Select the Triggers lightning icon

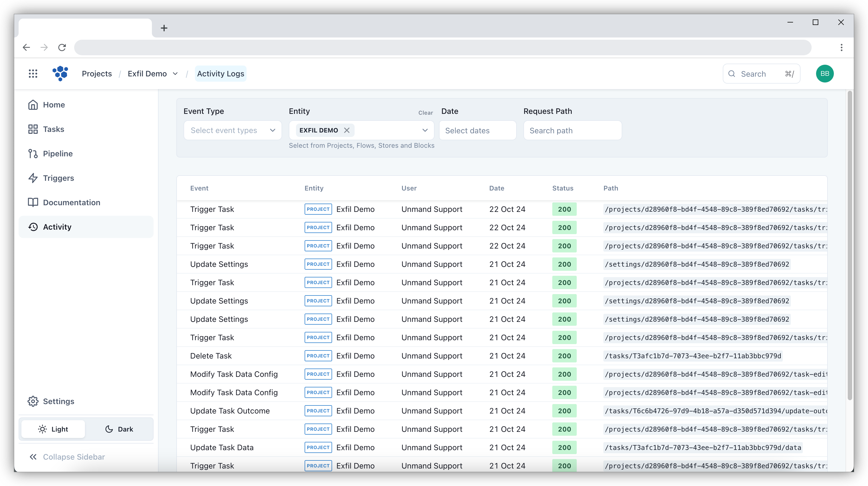33,178
